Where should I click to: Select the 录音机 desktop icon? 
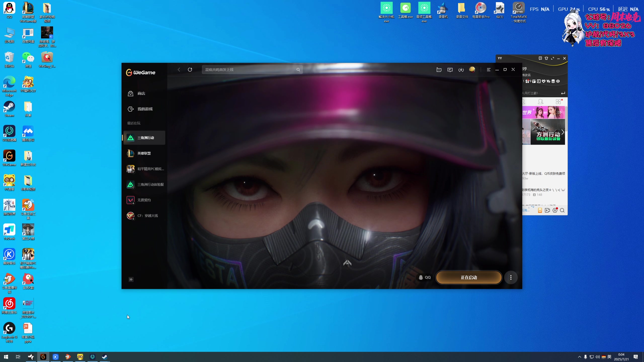(x=443, y=11)
